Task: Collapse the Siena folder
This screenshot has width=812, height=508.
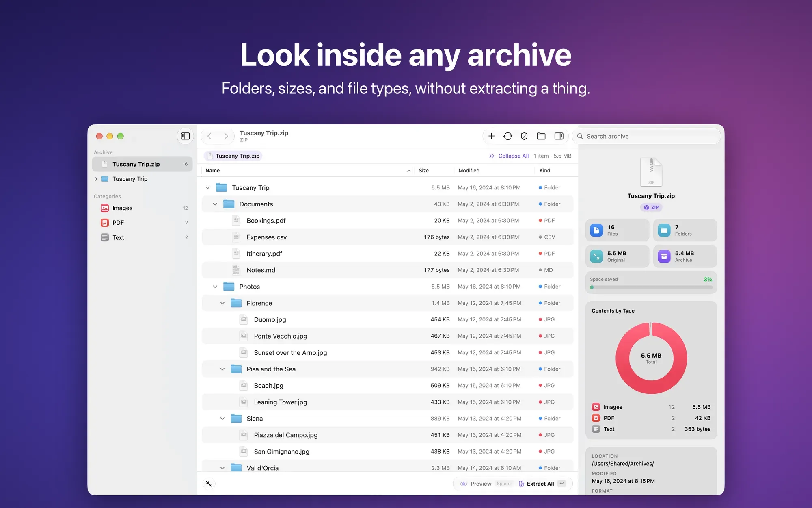Action: tap(222, 419)
